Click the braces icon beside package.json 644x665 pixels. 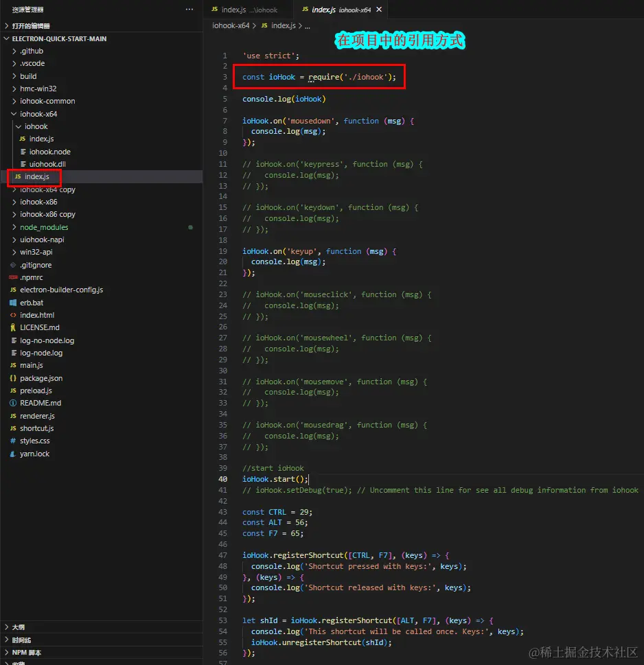point(13,378)
